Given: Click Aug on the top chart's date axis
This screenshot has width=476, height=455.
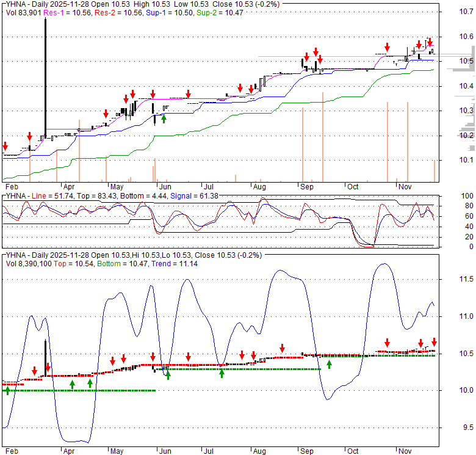Looking at the screenshot, I should [x=259, y=186].
